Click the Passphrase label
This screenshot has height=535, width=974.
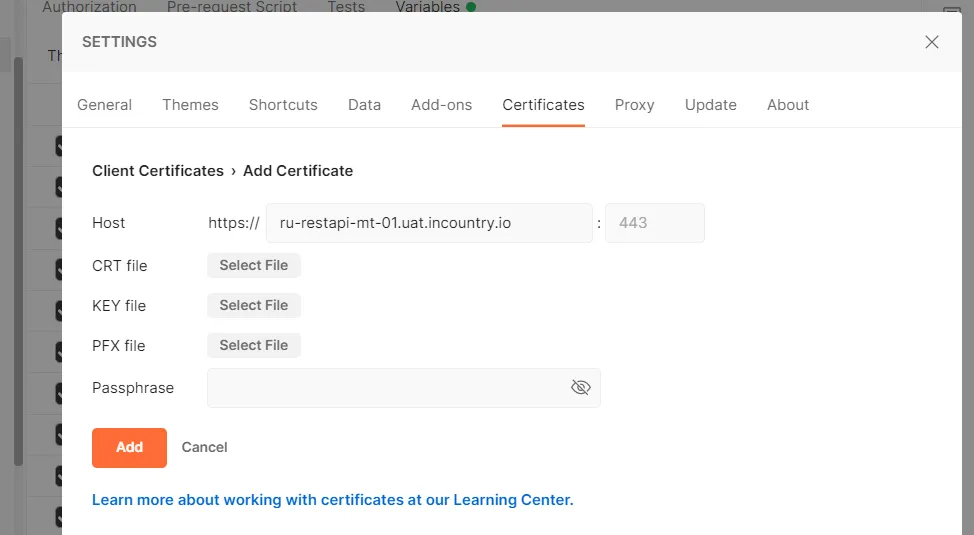click(133, 388)
